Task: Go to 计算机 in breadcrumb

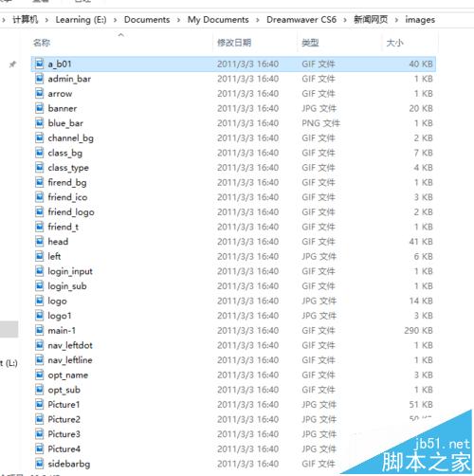Action: 26,20
